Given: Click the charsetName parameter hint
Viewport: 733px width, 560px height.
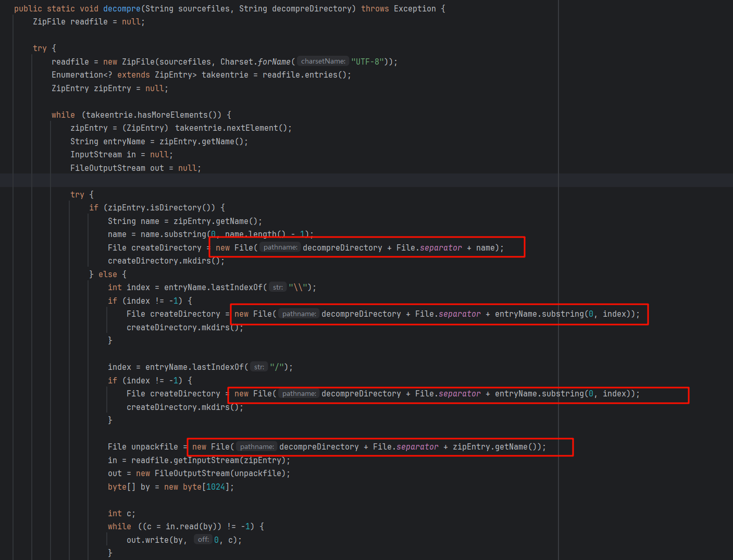Looking at the screenshot, I should pos(323,61).
